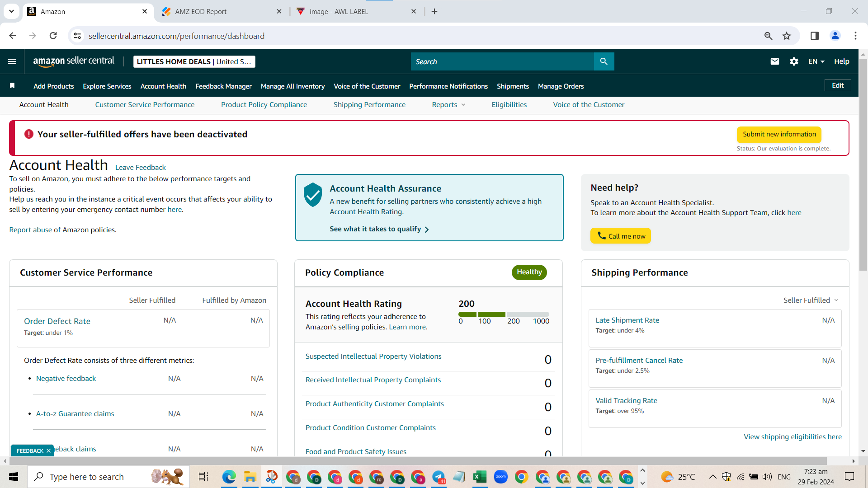Open File Explorer from the taskbar
The width and height of the screenshot is (868, 488).
click(x=250, y=477)
